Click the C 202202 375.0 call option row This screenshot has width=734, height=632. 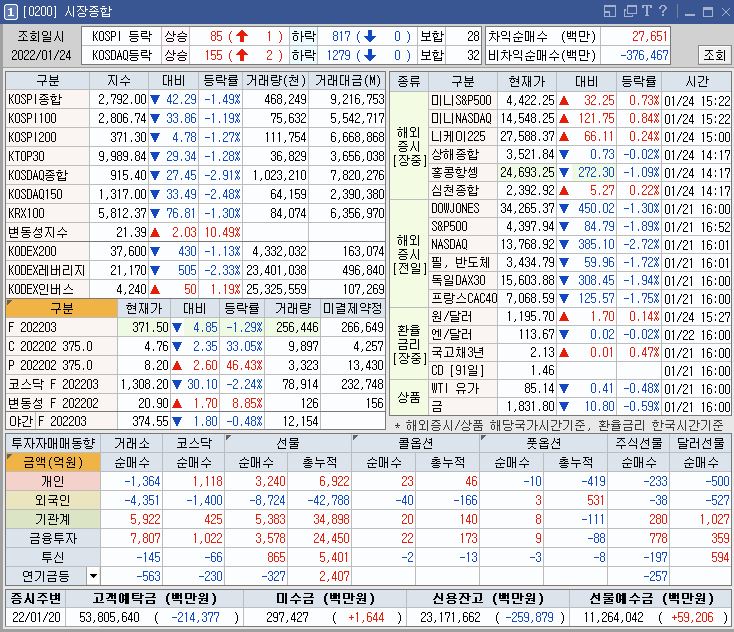coord(61,346)
